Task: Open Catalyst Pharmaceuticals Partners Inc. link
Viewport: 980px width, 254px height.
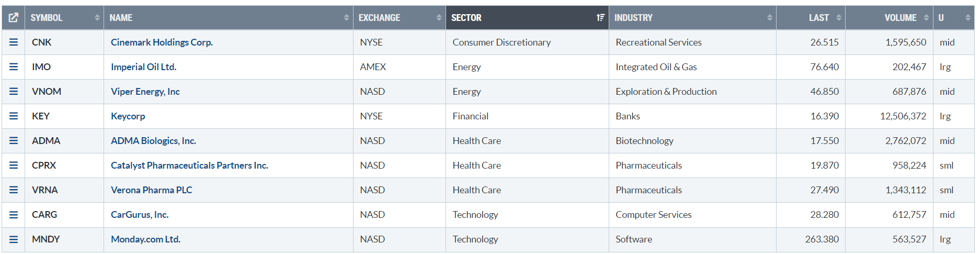Action: coord(189,165)
